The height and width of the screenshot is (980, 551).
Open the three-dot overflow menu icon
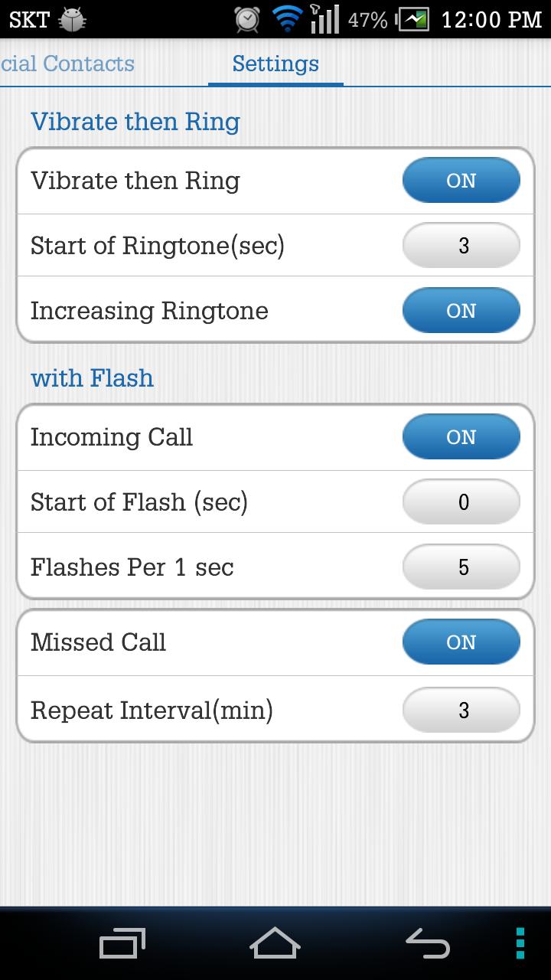(x=520, y=943)
